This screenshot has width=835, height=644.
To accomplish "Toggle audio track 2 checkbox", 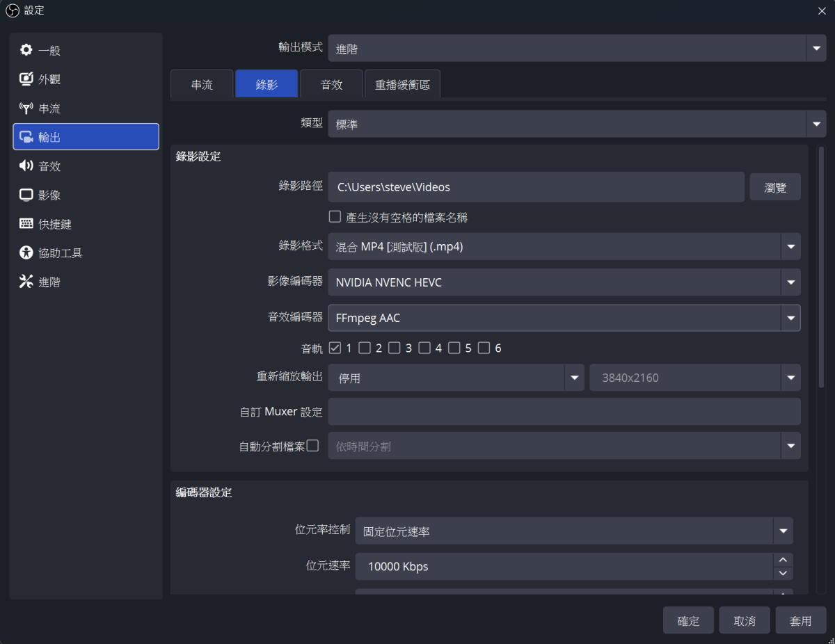I will [x=365, y=348].
